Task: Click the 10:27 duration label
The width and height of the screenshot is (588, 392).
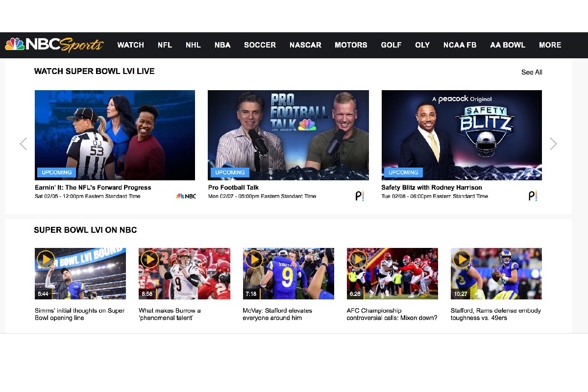Action: click(x=461, y=294)
